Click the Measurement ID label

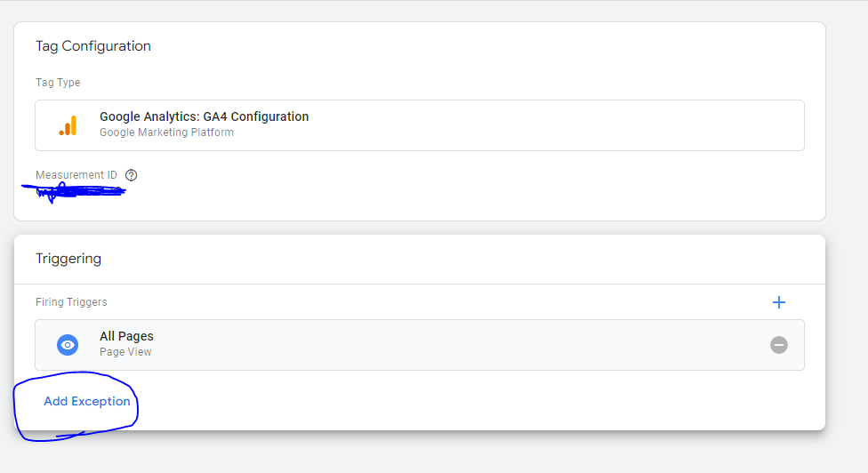click(76, 175)
